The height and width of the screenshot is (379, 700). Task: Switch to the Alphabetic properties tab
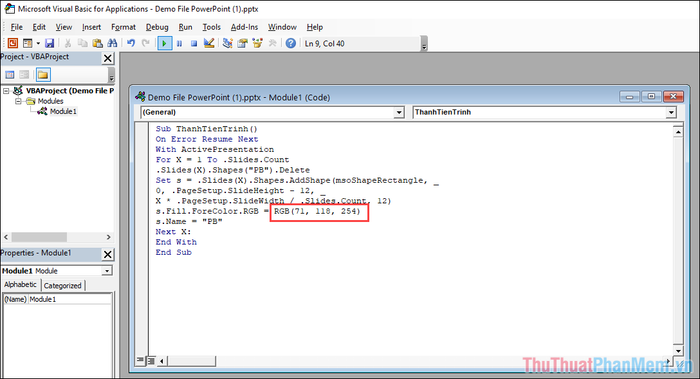click(21, 284)
